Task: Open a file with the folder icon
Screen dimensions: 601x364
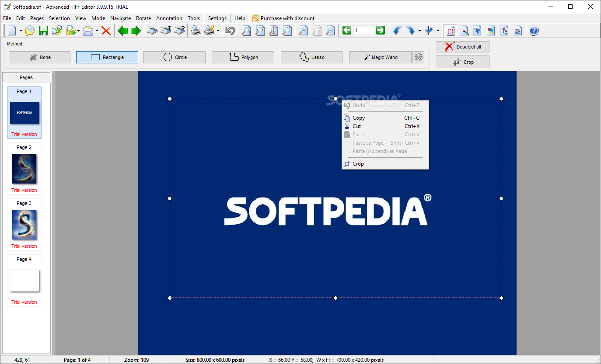Action: click(x=30, y=31)
